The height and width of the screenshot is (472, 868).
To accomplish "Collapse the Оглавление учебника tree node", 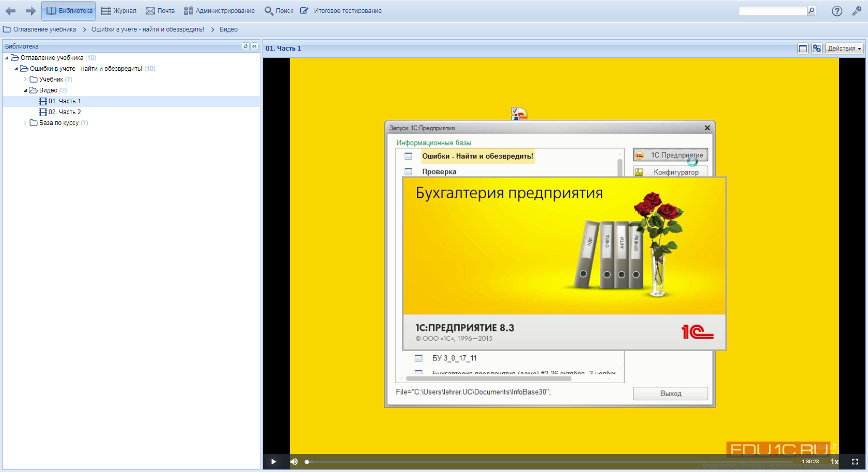I will coord(7,58).
